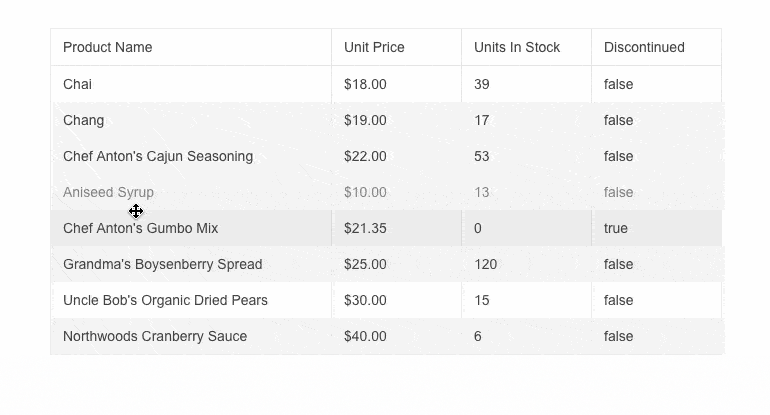Screen dimensions: 770x415
Task: Select Chef Anton's Cajun Seasoning row
Action: click(158, 156)
